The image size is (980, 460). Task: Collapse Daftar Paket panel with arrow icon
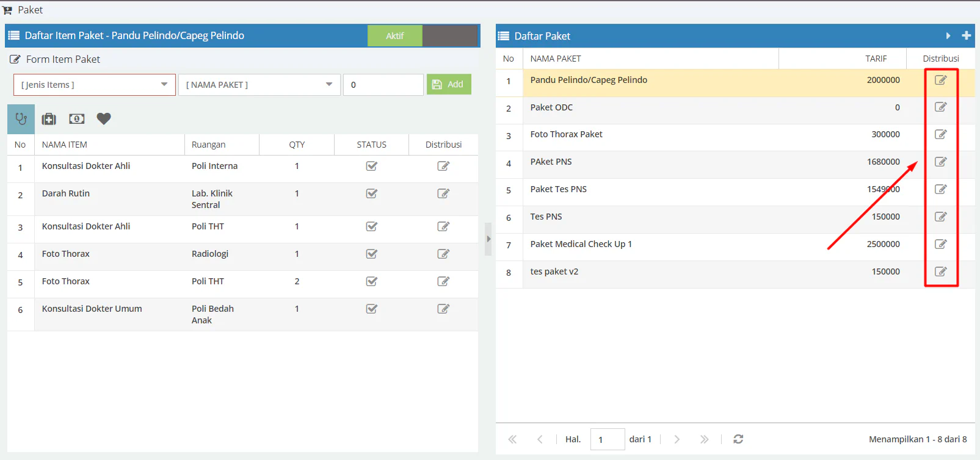pos(948,36)
